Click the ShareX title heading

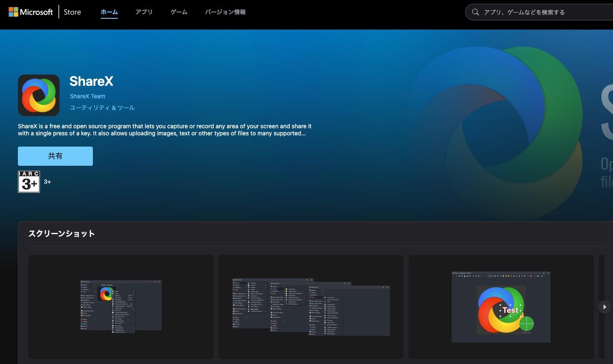[x=91, y=81]
